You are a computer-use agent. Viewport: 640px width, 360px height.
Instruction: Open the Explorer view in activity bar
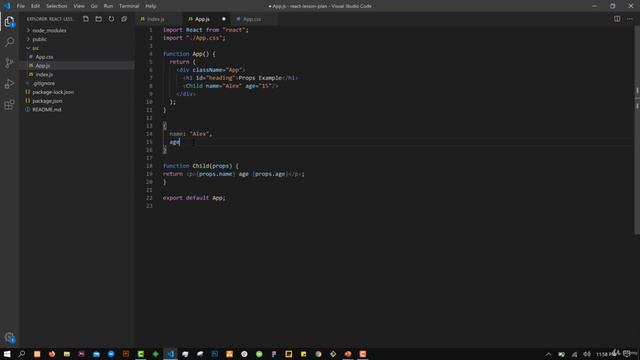tap(9, 22)
